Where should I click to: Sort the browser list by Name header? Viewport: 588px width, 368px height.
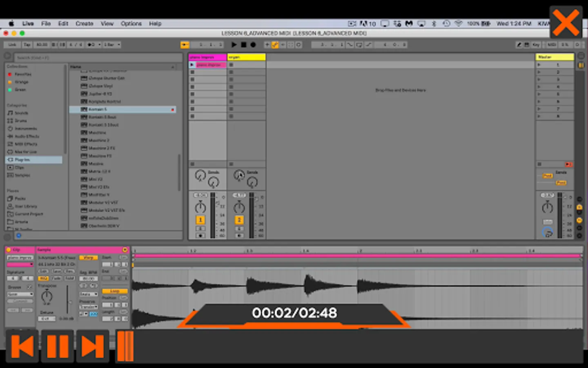pos(122,67)
